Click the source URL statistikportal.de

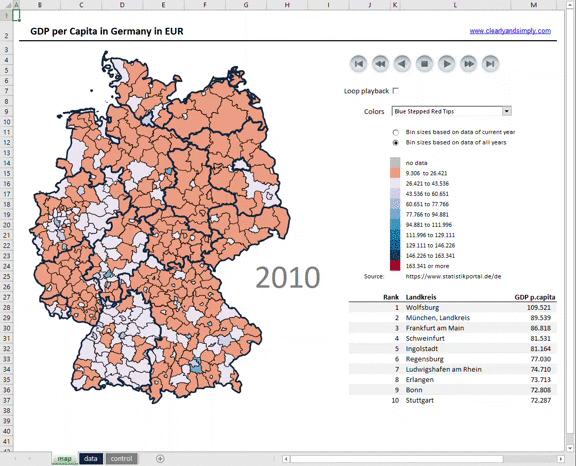coord(453,276)
